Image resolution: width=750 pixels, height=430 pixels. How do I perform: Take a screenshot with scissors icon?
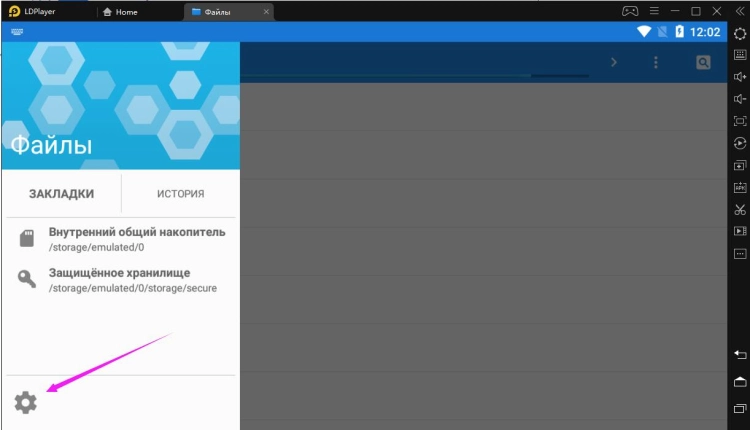(x=740, y=209)
